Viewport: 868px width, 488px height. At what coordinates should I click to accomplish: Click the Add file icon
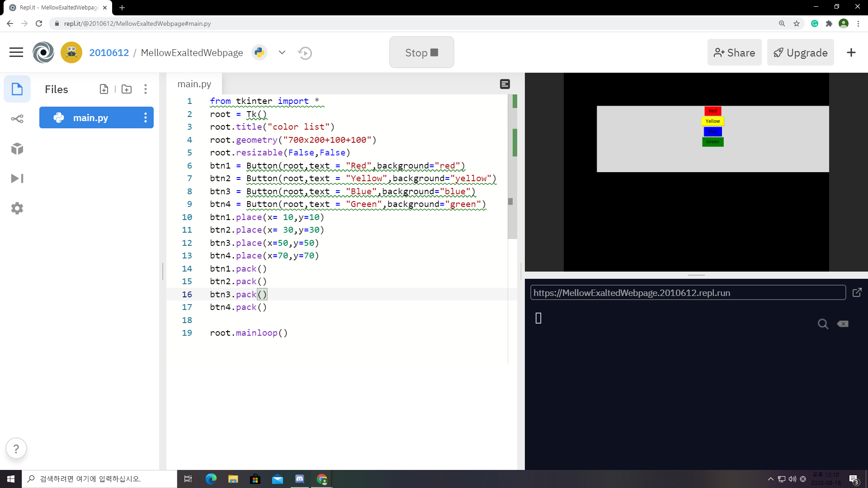point(104,89)
